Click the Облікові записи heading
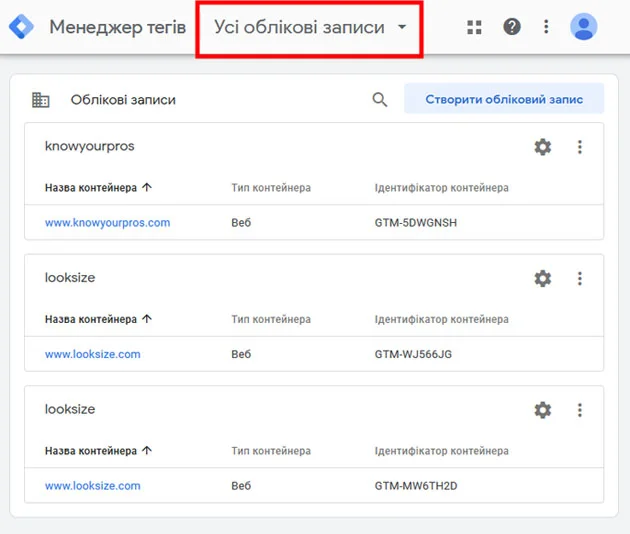The height and width of the screenshot is (534, 630). (x=123, y=100)
